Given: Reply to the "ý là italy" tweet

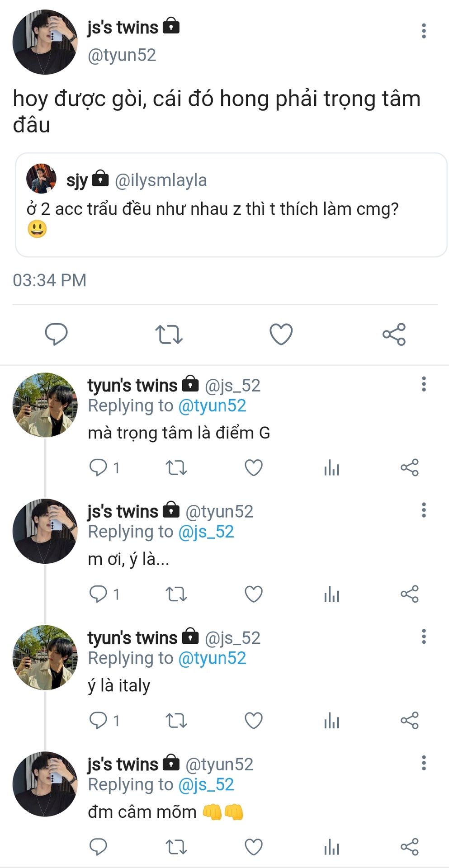Looking at the screenshot, I should (98, 720).
